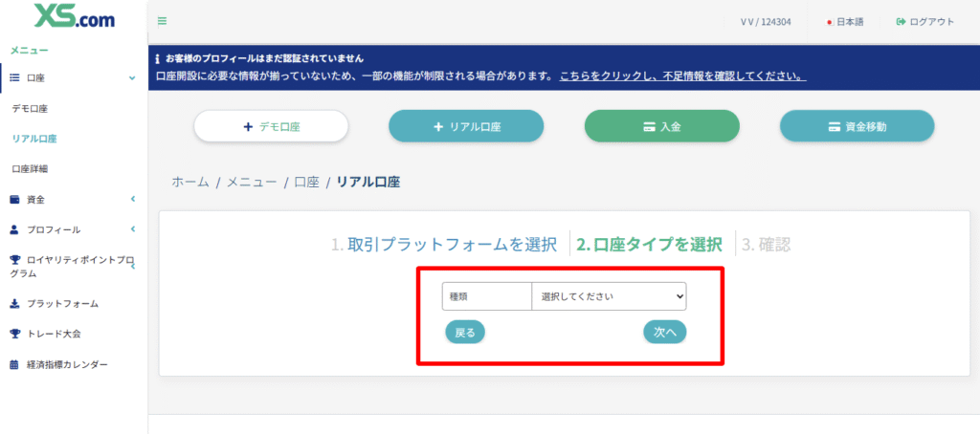Click the ホーム breadcrumb
980x434 pixels.
(190, 183)
